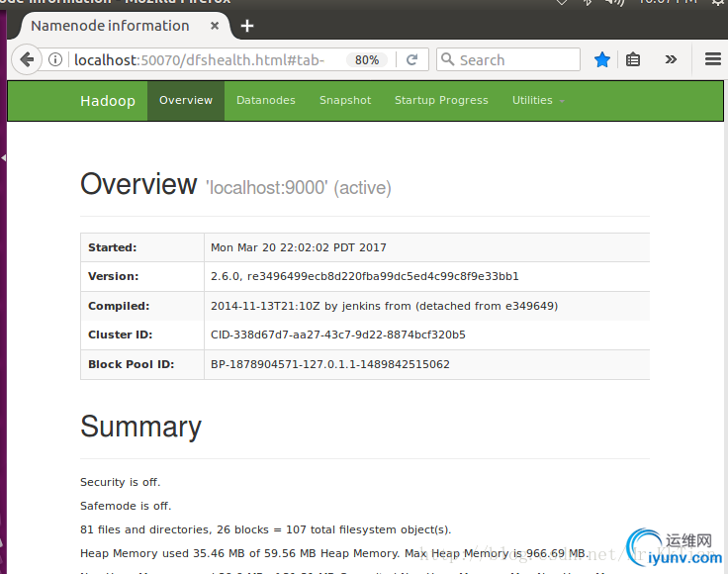The image size is (728, 574).
Task: Expand the Utilities dropdown menu
Action: click(538, 100)
